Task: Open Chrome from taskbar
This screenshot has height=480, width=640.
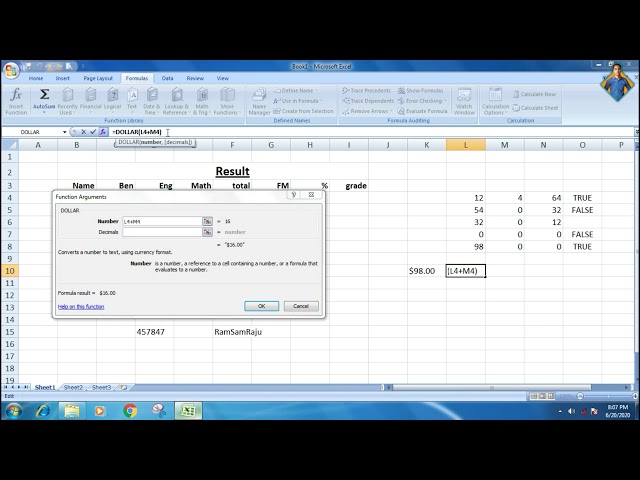Action: point(130,411)
